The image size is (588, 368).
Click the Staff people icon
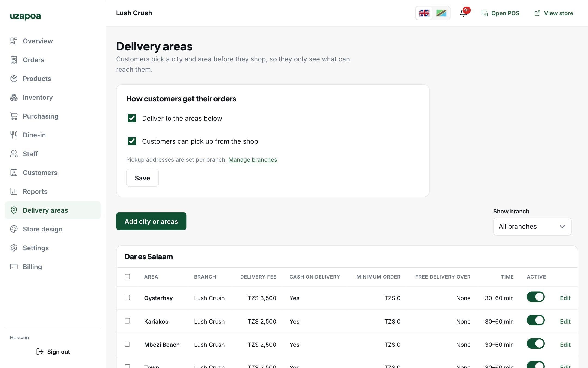[14, 154]
